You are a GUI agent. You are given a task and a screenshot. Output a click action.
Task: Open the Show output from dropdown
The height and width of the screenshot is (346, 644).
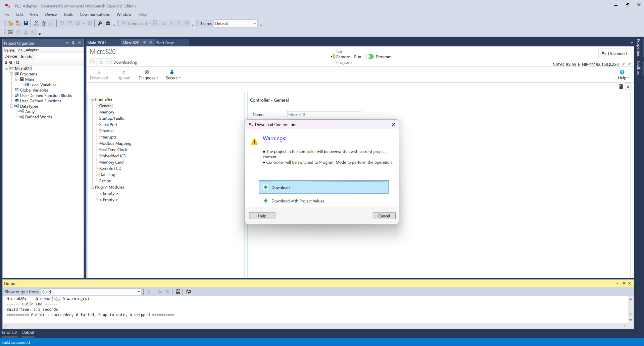139,292
